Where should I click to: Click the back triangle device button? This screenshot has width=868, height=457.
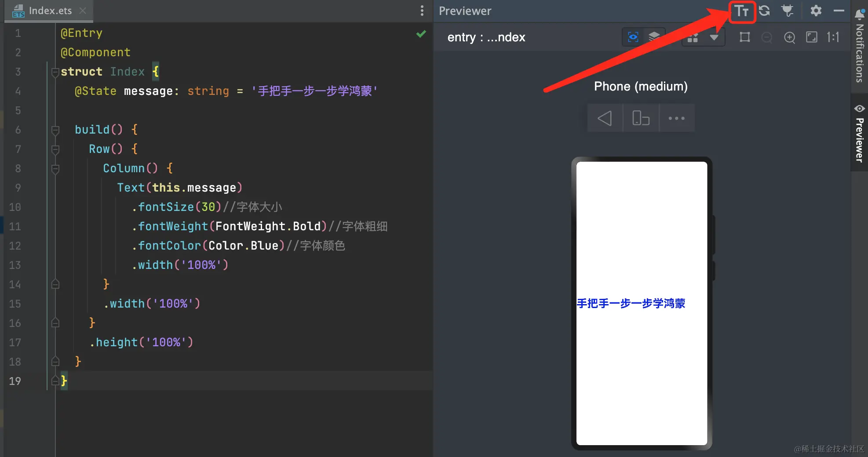pos(605,118)
